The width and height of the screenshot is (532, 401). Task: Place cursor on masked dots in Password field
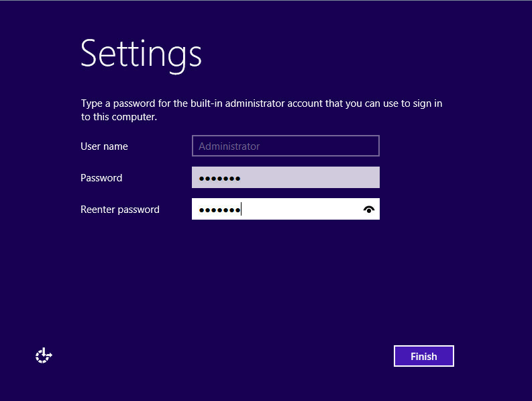tap(219, 179)
